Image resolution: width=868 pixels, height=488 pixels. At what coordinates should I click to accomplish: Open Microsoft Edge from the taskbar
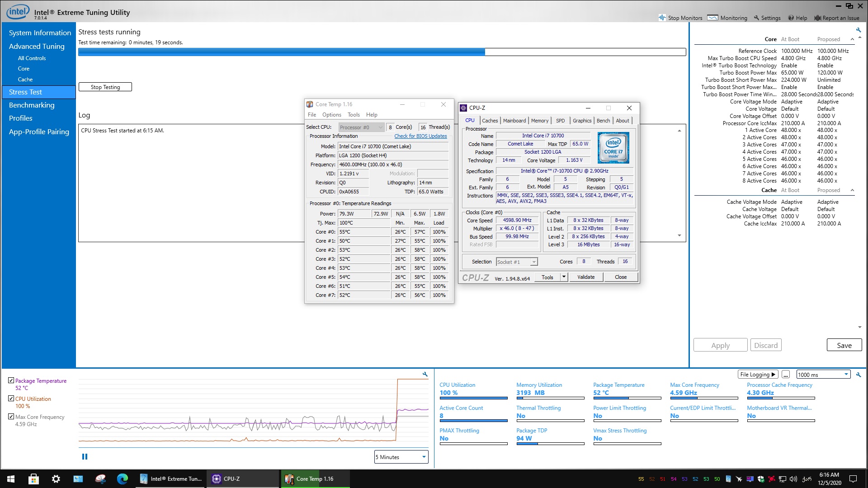tap(123, 479)
